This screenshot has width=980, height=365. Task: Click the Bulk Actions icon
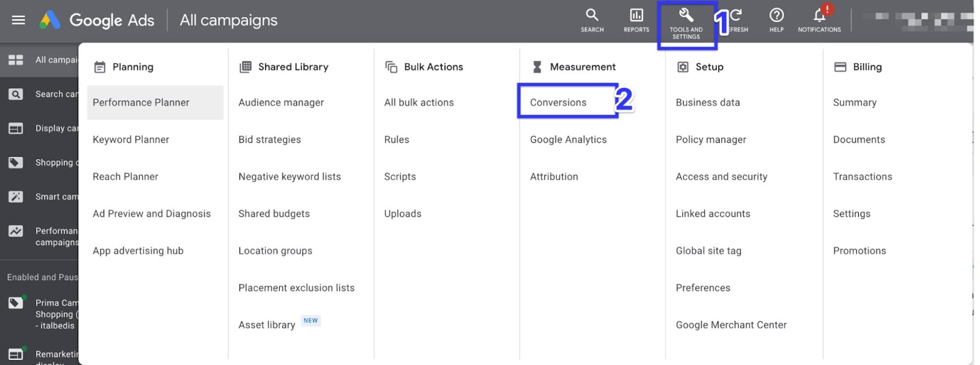pos(391,67)
